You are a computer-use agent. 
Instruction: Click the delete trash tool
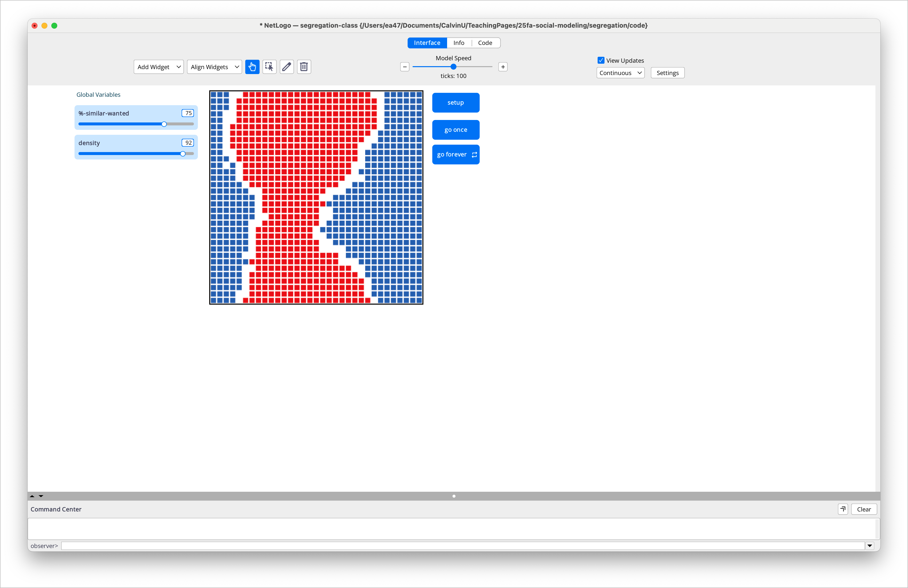pyautogui.click(x=304, y=67)
